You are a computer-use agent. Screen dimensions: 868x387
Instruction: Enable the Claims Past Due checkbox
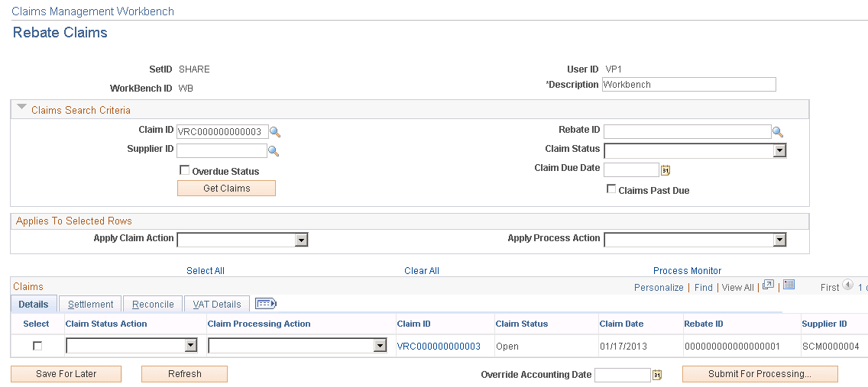pyautogui.click(x=611, y=189)
